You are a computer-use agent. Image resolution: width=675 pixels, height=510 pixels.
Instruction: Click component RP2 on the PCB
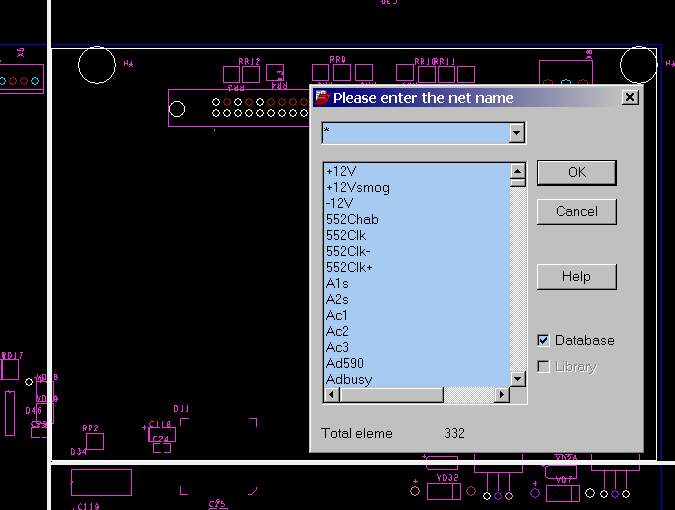[x=95, y=442]
